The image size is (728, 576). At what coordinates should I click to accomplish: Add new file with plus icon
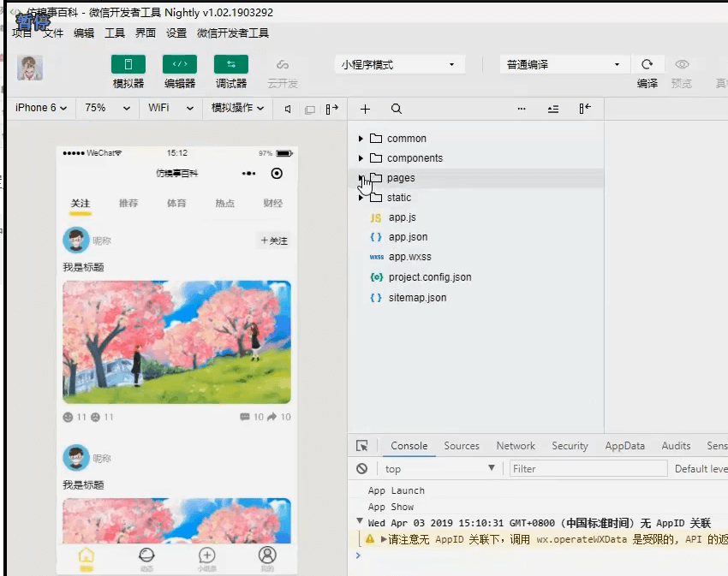tap(365, 109)
